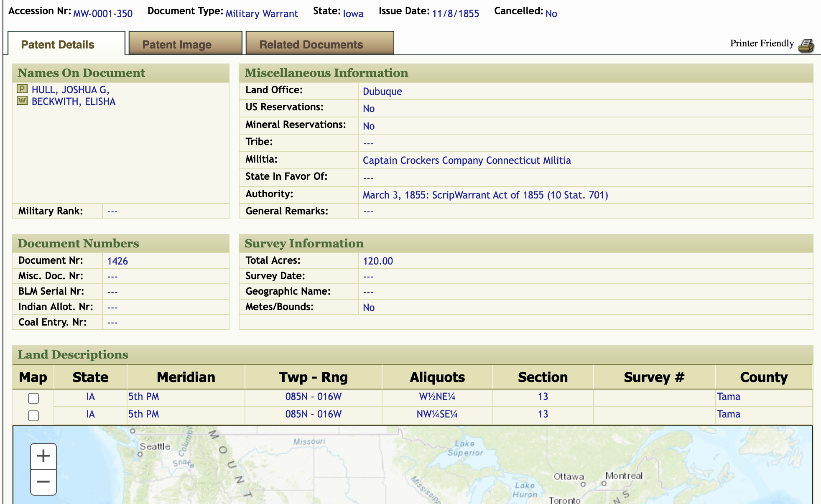Image resolution: width=821 pixels, height=504 pixels.
Task: Click the Printer Friendly printer icon
Action: [x=806, y=45]
